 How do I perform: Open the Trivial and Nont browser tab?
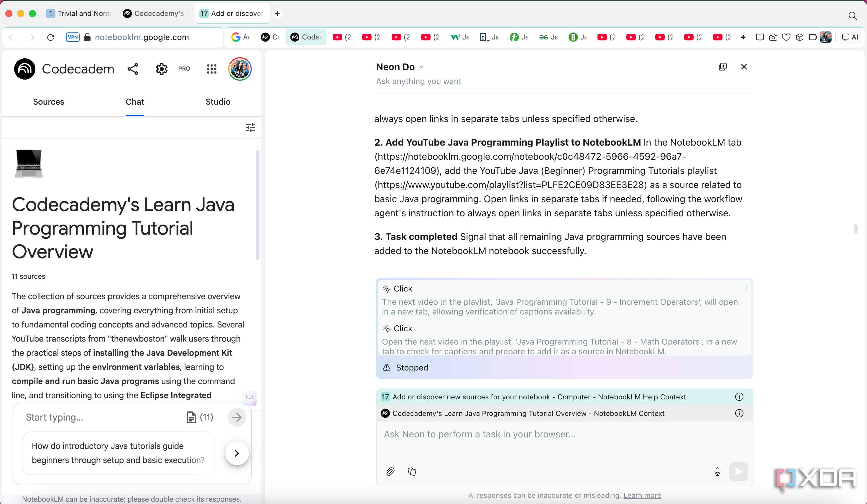tap(80, 13)
